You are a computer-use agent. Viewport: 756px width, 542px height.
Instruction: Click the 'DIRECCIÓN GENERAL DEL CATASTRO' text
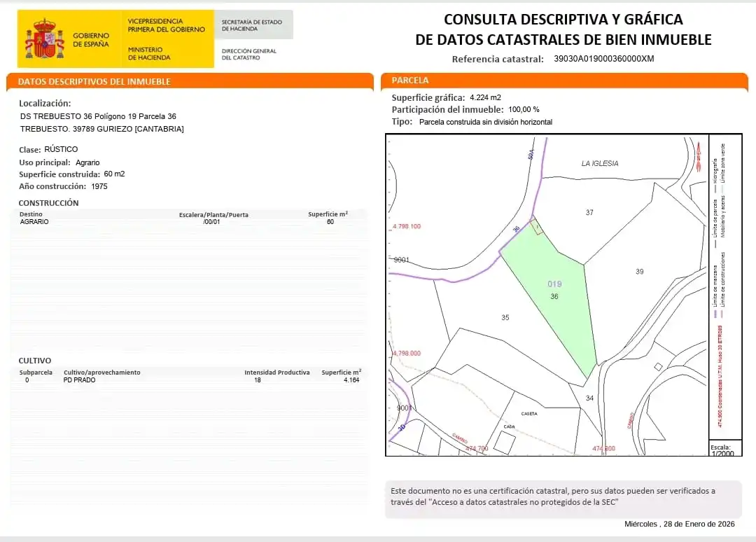coord(248,54)
